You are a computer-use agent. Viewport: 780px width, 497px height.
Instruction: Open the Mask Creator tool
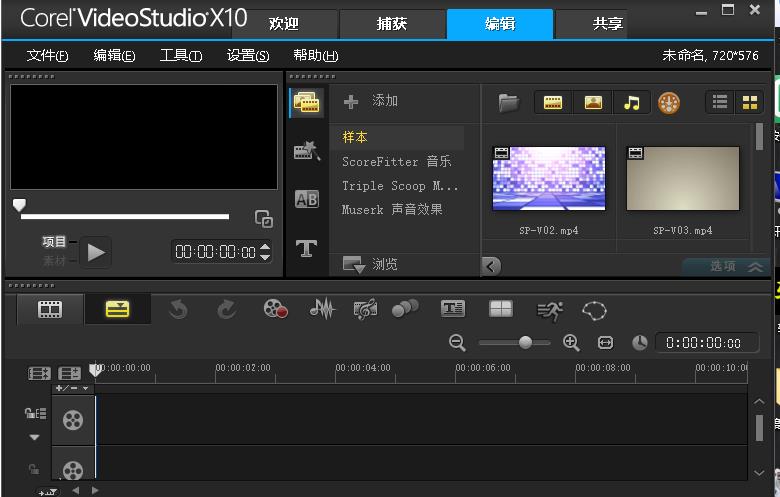(x=594, y=311)
